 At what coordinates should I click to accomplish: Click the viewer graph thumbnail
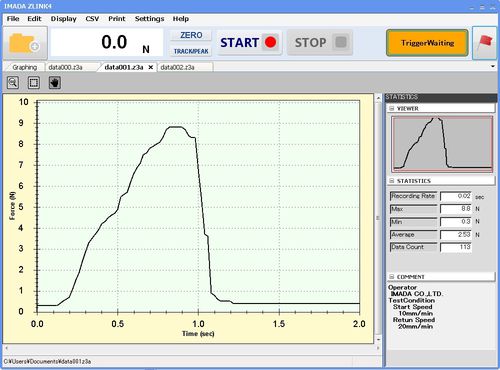point(442,144)
